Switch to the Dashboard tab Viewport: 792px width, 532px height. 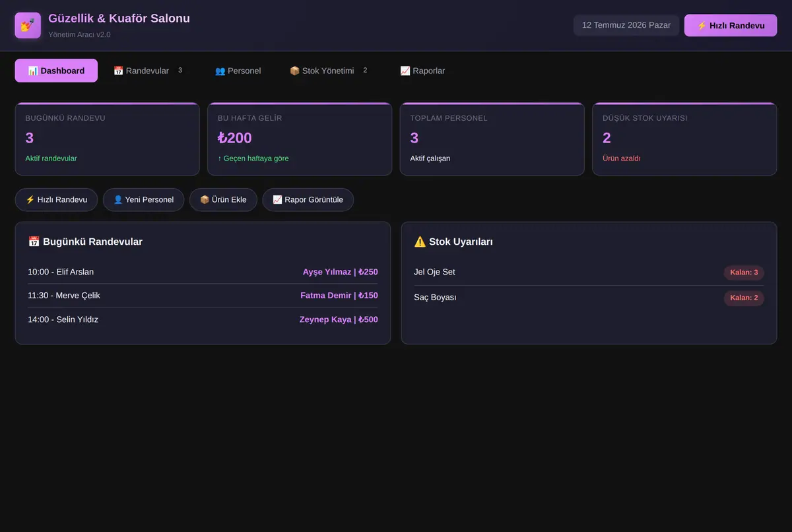click(56, 71)
